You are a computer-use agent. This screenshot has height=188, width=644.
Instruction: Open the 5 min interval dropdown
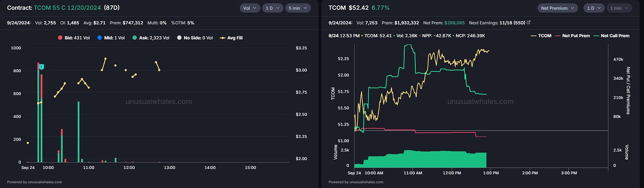pos(298,8)
